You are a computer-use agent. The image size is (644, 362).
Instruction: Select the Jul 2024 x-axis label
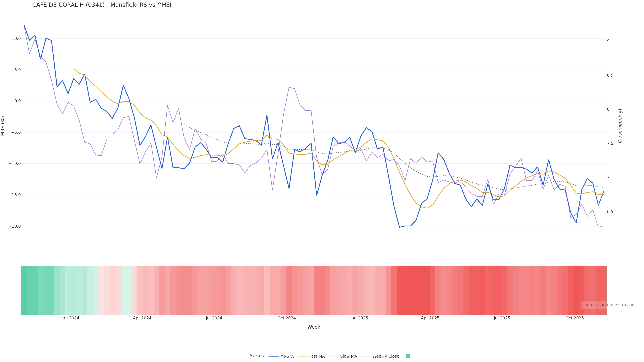214,318
